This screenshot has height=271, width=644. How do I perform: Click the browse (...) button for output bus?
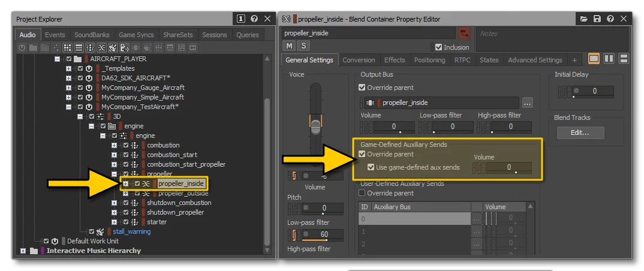[528, 103]
